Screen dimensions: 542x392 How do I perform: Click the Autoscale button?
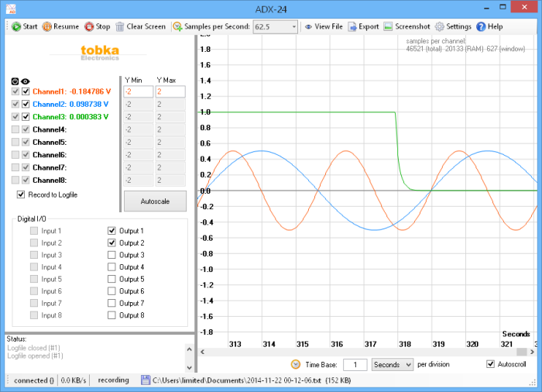[155, 201]
